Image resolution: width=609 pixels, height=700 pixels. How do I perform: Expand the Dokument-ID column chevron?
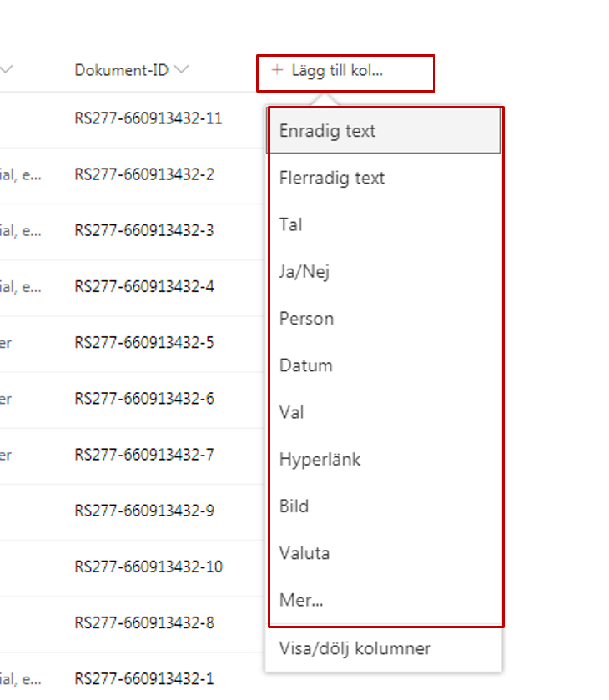click(x=182, y=71)
